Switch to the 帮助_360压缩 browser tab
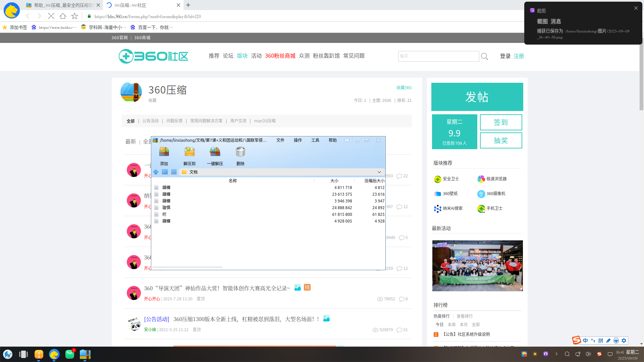The height and width of the screenshot is (362, 644). [63, 5]
